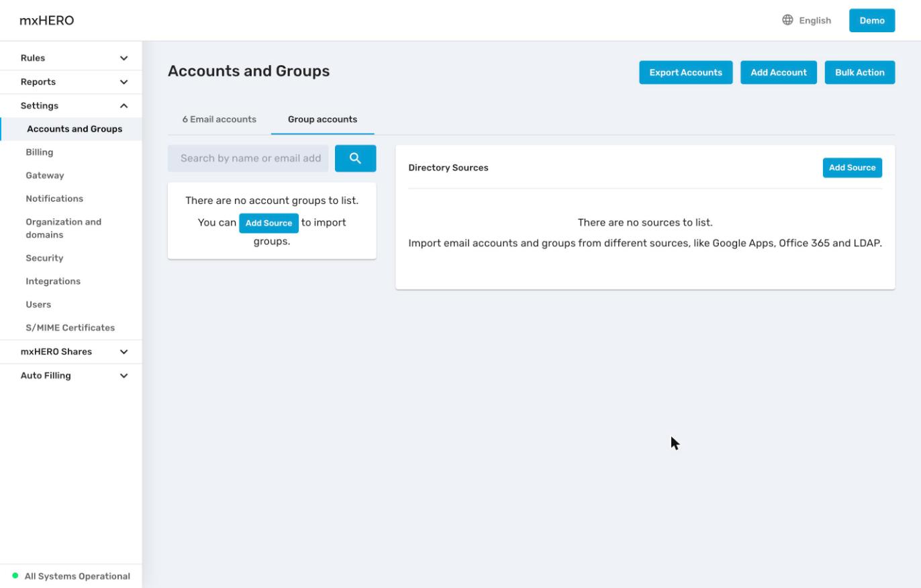Expand mxHERO Shares chevron
Screen dimensions: 921x588
pos(124,352)
